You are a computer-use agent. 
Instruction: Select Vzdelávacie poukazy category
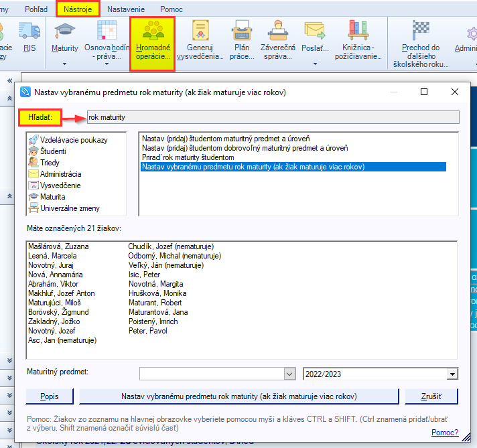point(73,140)
